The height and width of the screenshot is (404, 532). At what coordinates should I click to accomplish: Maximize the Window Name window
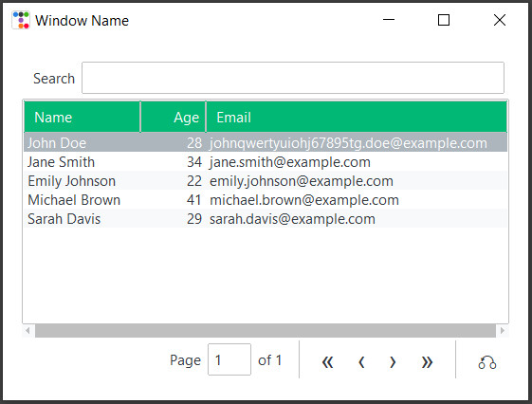[x=444, y=20]
